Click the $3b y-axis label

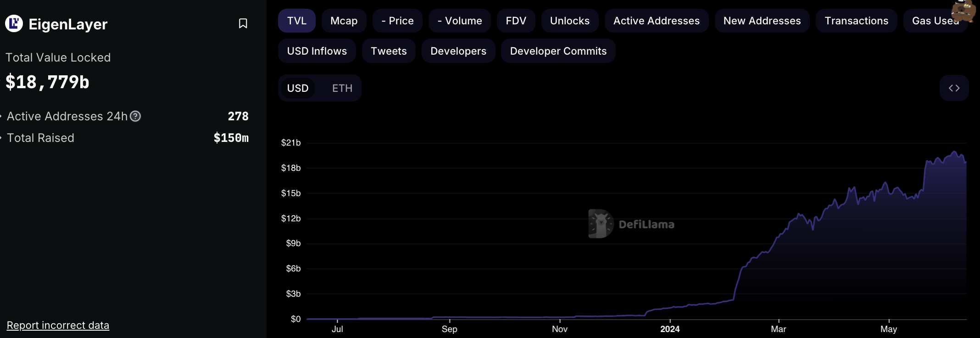click(x=293, y=294)
